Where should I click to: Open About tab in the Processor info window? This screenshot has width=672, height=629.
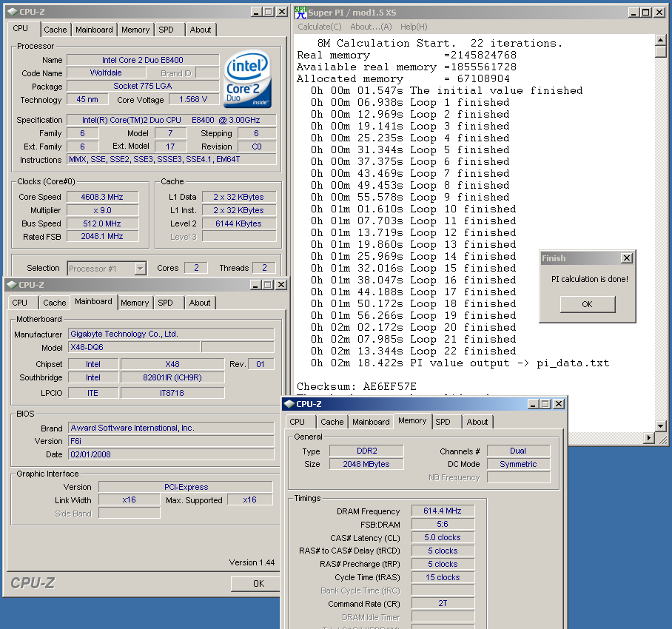201,30
